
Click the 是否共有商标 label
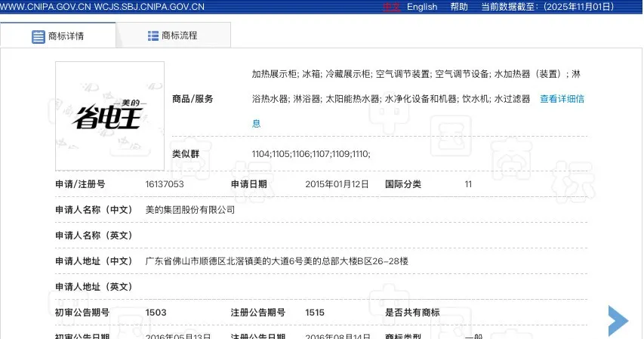(x=412, y=313)
